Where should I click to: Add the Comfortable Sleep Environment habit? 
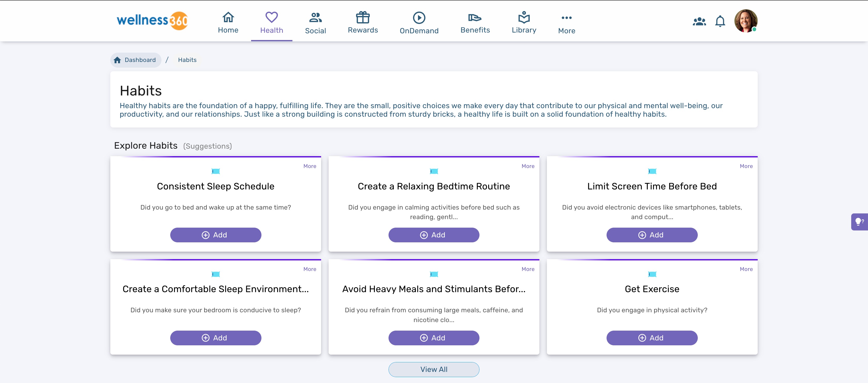tap(216, 338)
